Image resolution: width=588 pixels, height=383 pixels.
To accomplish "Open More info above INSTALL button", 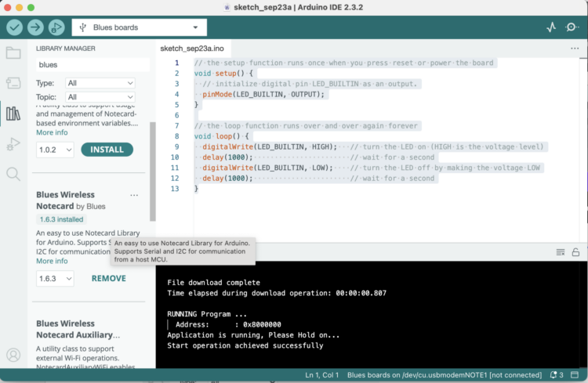I will coord(52,132).
